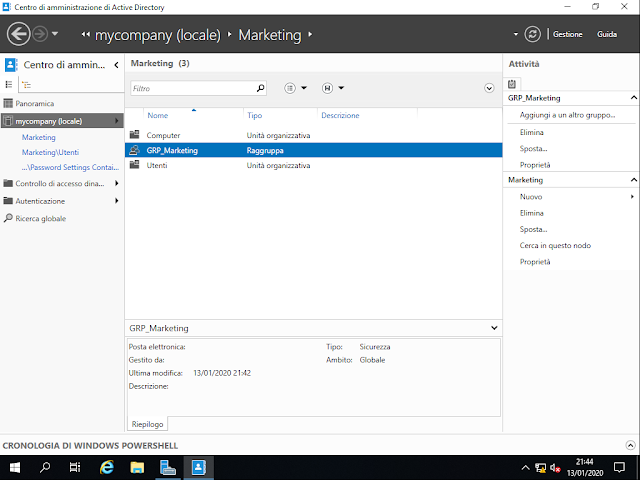Open the Gestione menu
This screenshot has width=640, height=480.
coord(567,34)
